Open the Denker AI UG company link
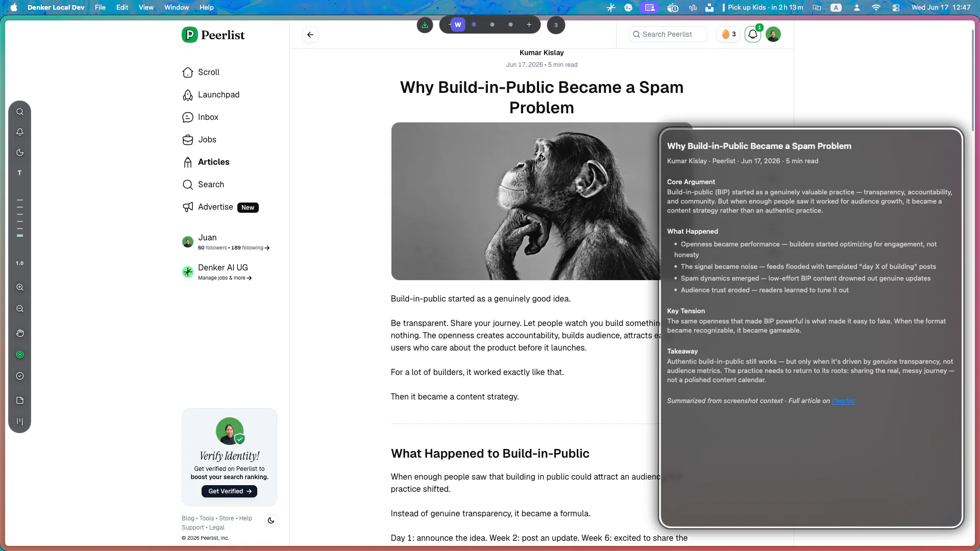The height and width of the screenshot is (551, 980). (x=223, y=268)
